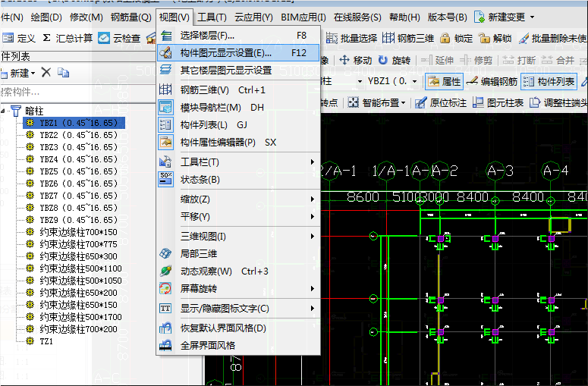Open the 新建变更 dropdown arrow
Viewport: 588px width, 386px height.
(x=532, y=17)
